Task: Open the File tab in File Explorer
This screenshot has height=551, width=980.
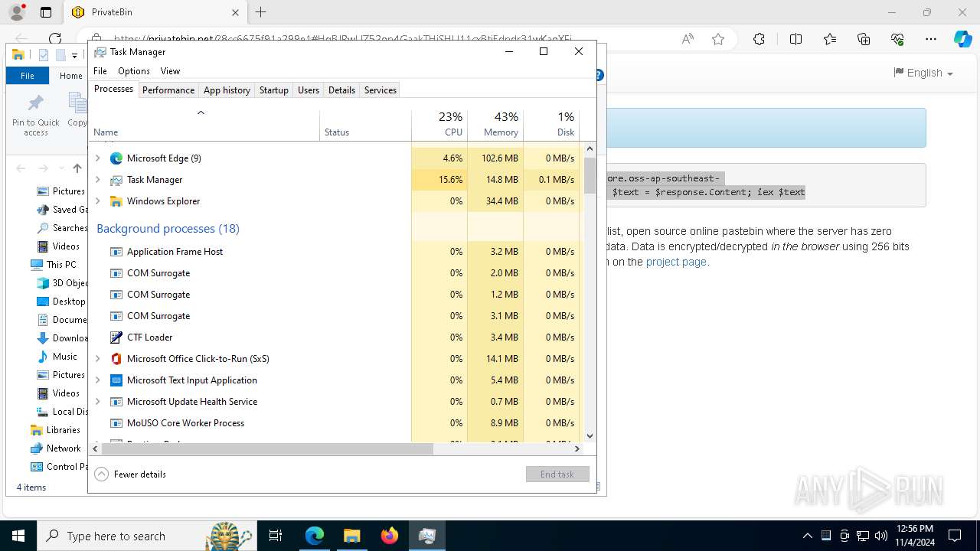Action: (x=28, y=76)
